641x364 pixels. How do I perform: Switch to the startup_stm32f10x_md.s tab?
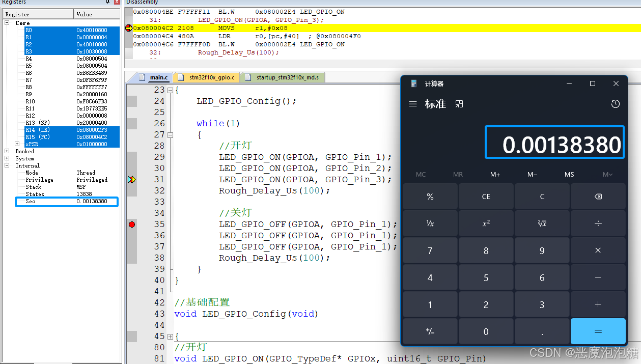coord(283,77)
